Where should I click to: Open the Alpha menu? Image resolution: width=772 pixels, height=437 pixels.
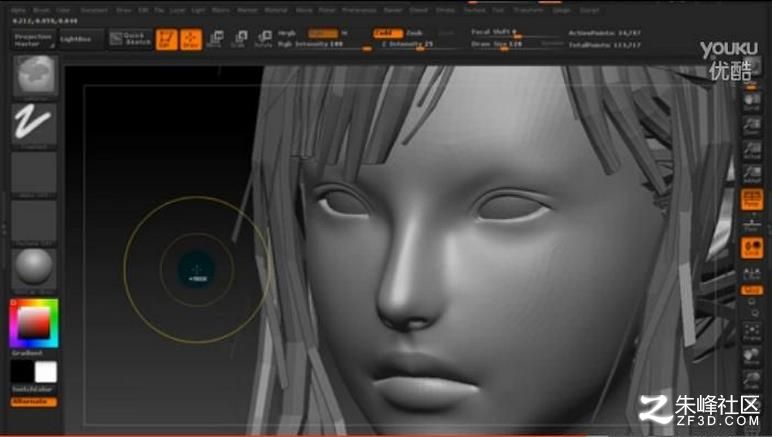(19, 10)
